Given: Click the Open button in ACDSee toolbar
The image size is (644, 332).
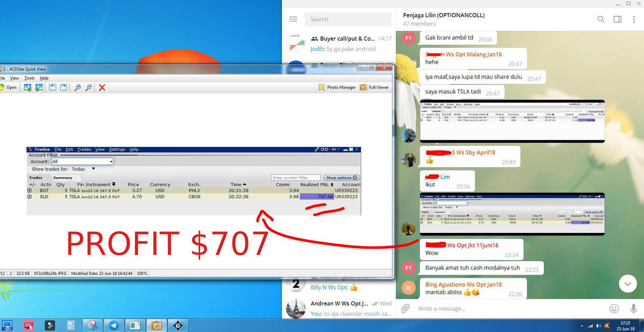Looking at the screenshot, I should (x=9, y=88).
